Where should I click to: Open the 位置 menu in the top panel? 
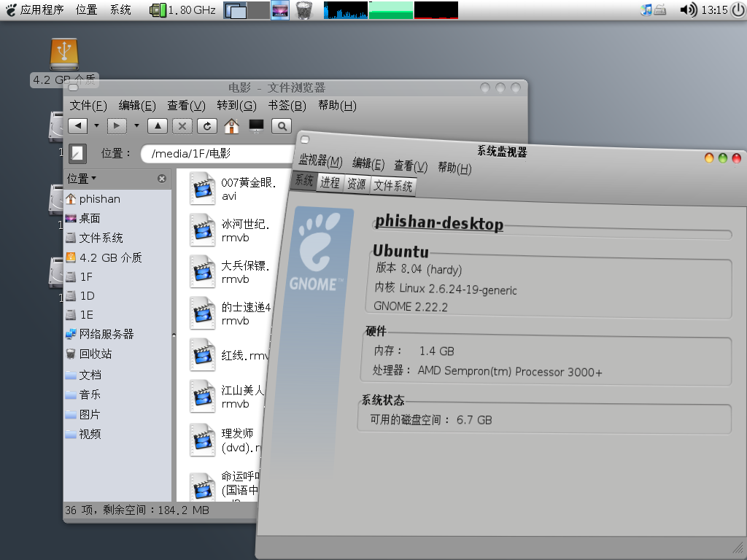[x=86, y=9]
